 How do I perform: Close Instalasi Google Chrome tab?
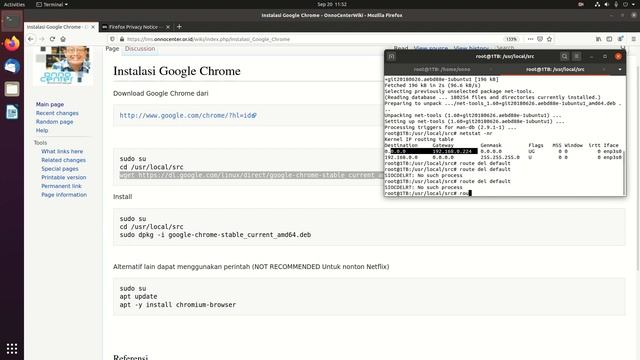point(93,27)
